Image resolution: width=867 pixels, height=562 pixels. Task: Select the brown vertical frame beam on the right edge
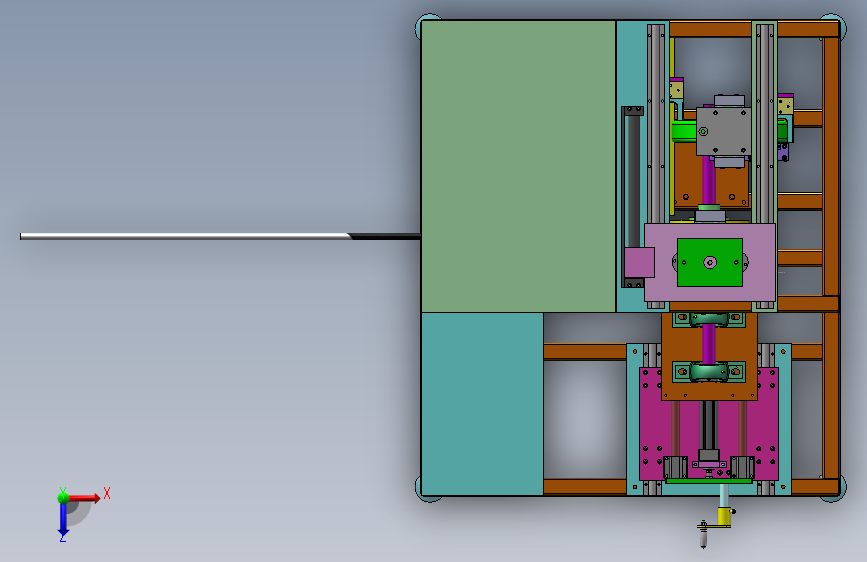tap(831, 257)
